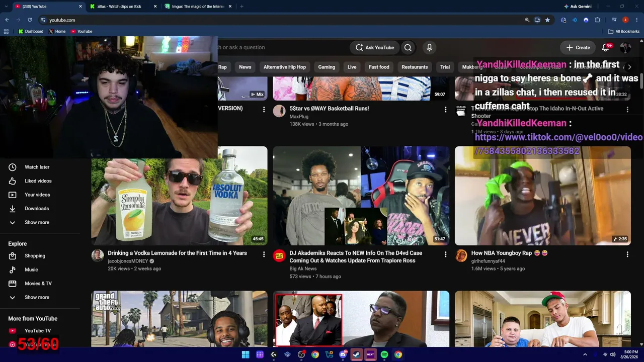Image resolution: width=644 pixels, height=362 pixels.
Task: Open a new browser tab
Action: tap(242, 7)
